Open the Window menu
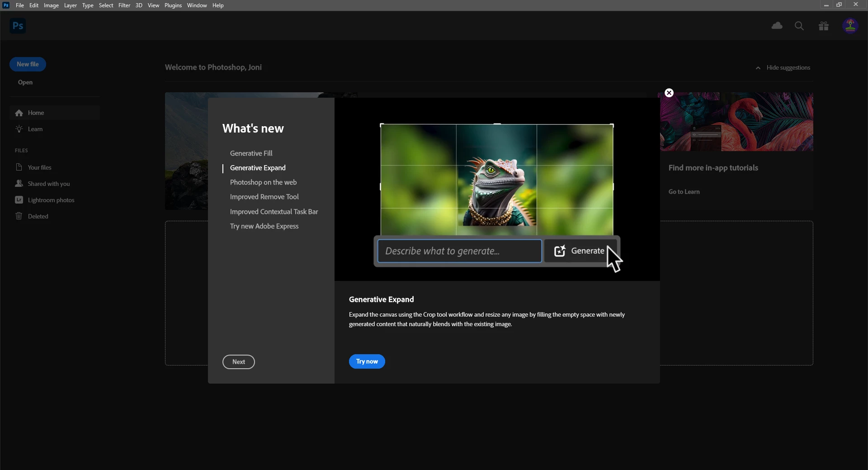Screen dimensions: 868x470 [197, 5]
